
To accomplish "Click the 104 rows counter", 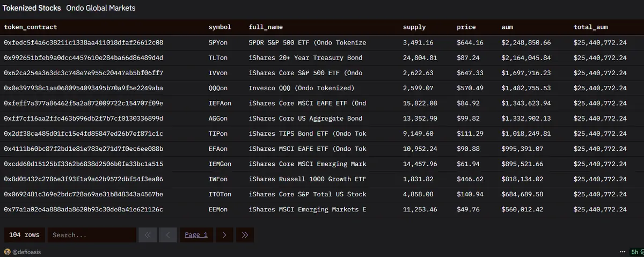I will pyautogui.click(x=24, y=234).
